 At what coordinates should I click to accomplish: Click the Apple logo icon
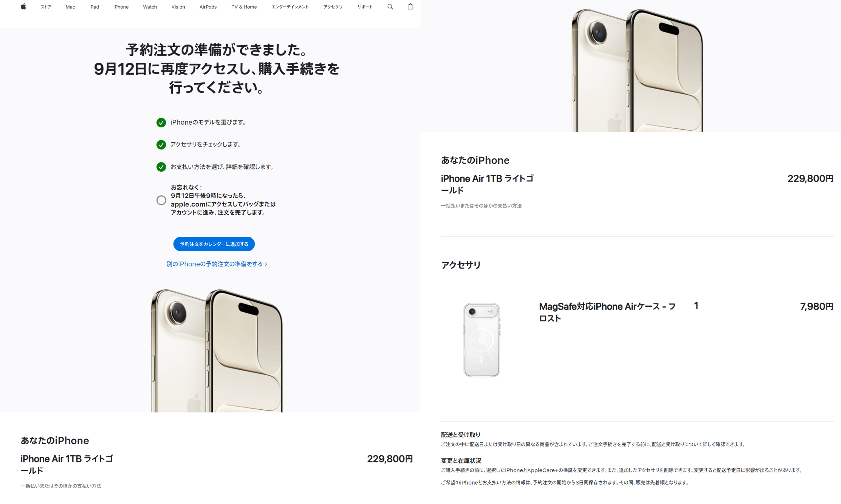click(23, 7)
